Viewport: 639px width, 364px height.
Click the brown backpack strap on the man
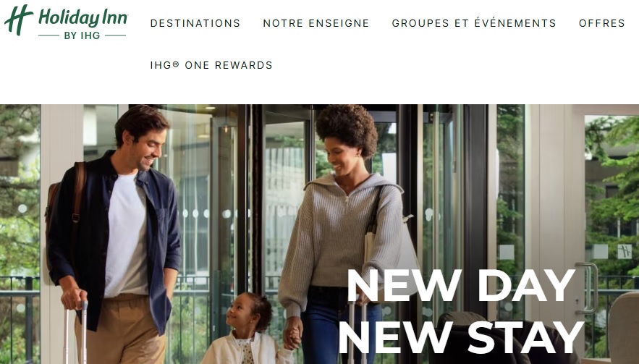pyautogui.click(x=79, y=192)
